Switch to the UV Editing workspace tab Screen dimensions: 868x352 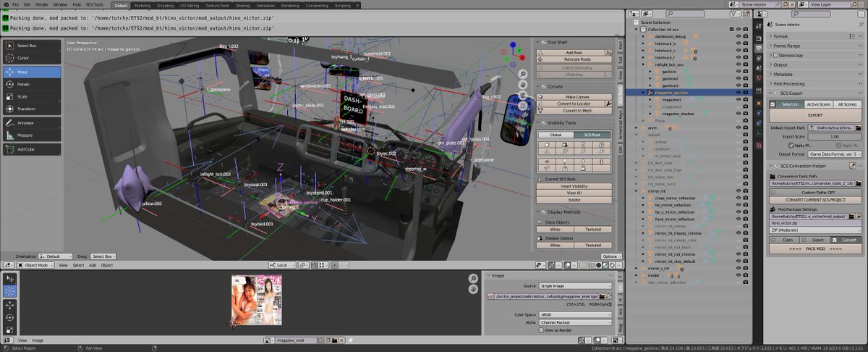tap(190, 5)
